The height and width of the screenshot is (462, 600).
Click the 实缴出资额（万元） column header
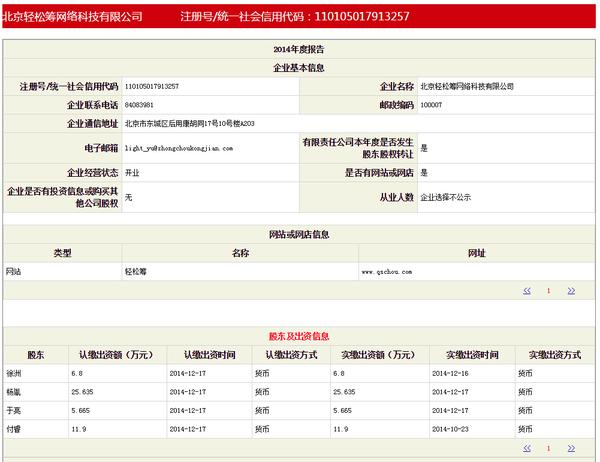coord(378,355)
